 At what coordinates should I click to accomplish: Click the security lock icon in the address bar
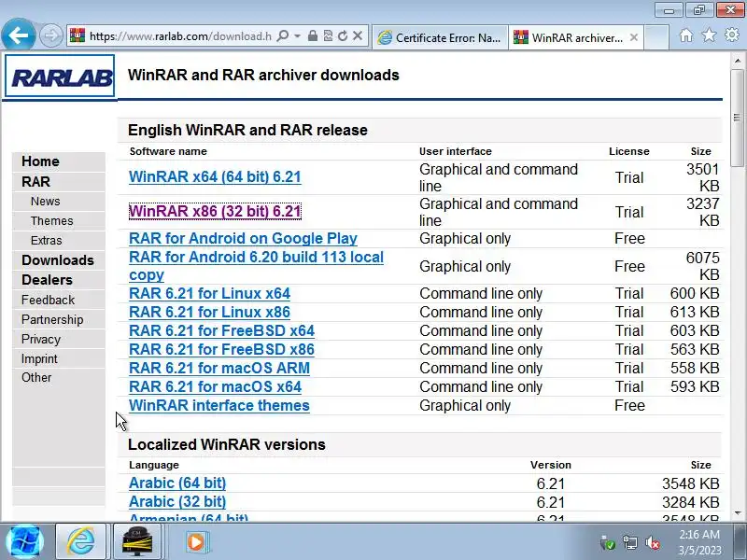(313, 35)
